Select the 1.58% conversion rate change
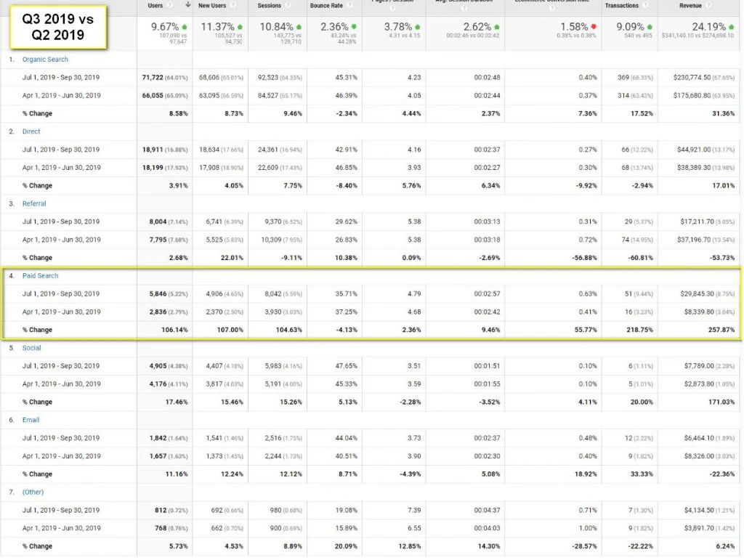744x560 pixels. point(574,27)
